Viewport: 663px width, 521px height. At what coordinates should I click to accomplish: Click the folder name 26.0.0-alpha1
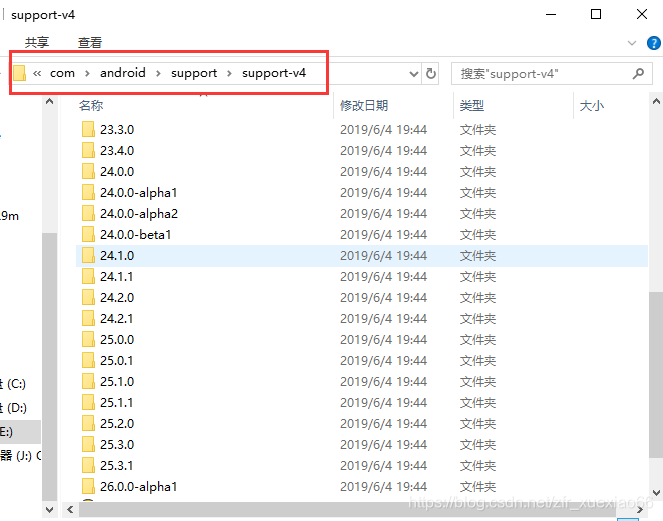(138, 487)
